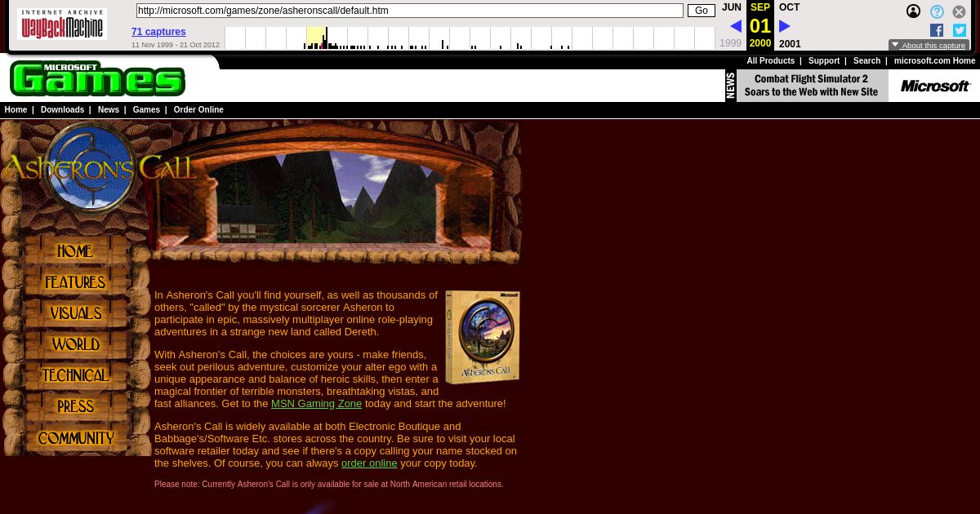Expand the About this capture panel
This screenshot has width=980, height=514.
(929, 46)
